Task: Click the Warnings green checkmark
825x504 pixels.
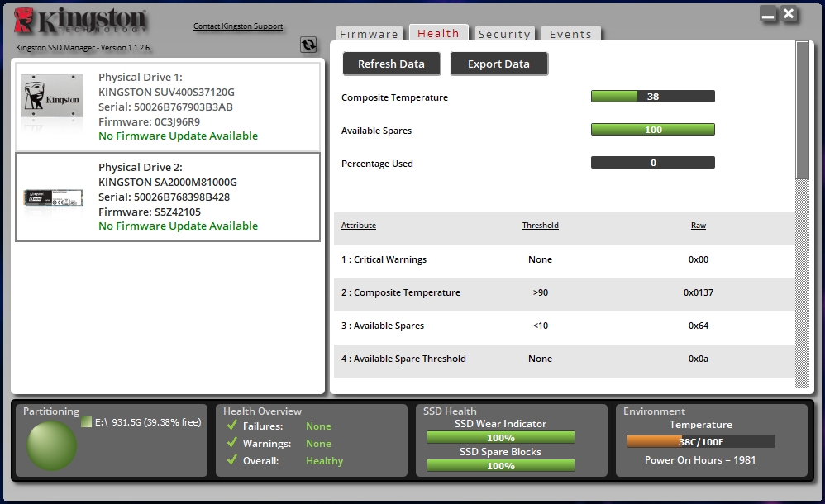Action: pyautogui.click(x=232, y=443)
